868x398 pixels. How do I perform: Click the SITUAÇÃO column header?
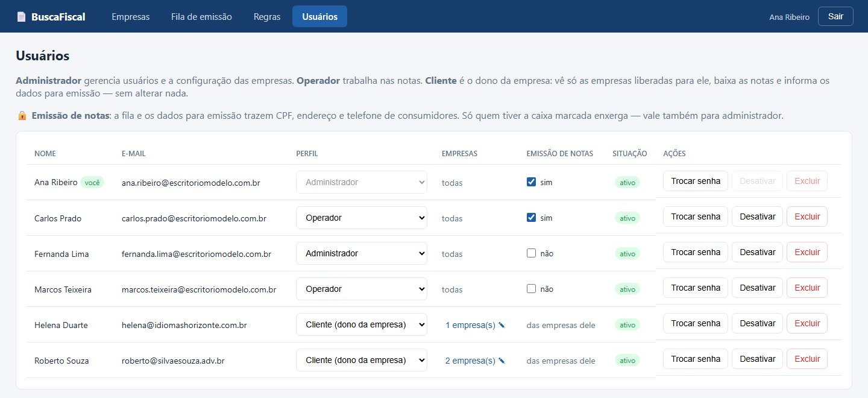click(630, 154)
